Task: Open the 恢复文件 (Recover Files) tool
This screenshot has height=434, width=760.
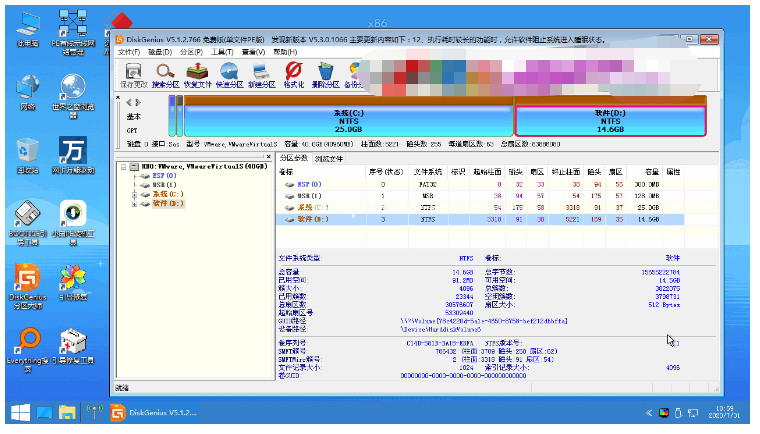Action: (198, 74)
